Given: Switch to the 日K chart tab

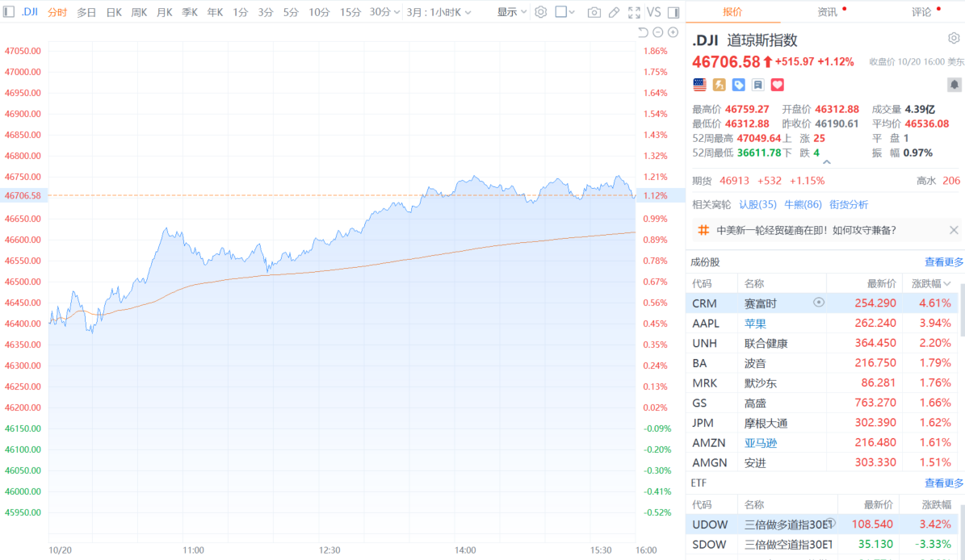Looking at the screenshot, I should tap(114, 12).
